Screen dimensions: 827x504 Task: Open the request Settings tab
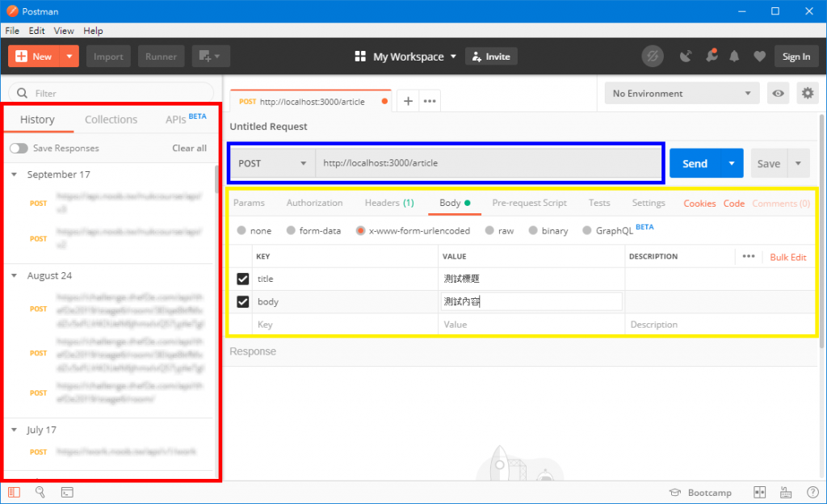tap(649, 203)
